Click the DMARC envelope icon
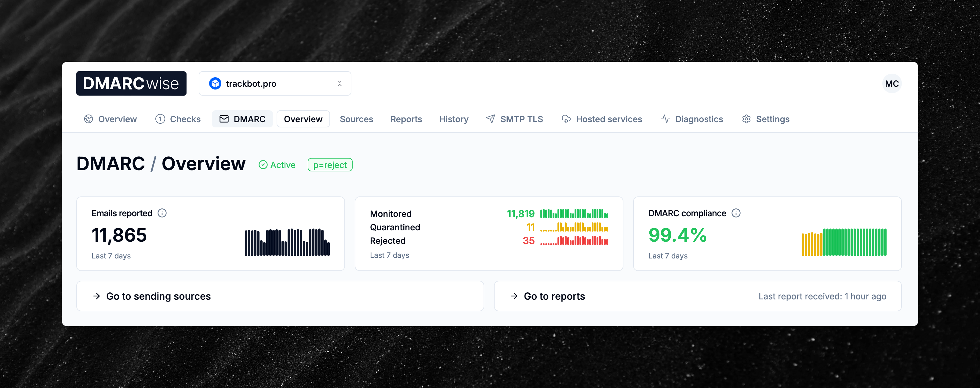The width and height of the screenshot is (980, 388). tap(224, 119)
